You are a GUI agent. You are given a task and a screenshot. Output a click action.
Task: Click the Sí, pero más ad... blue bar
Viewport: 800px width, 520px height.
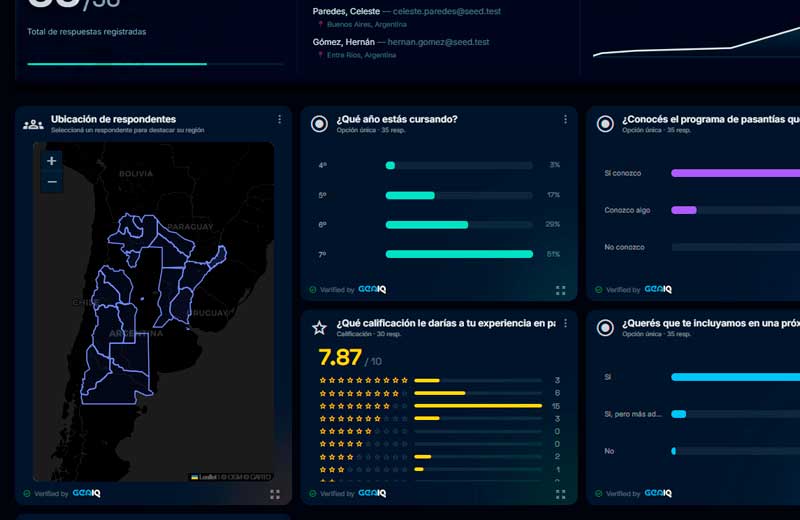(x=679, y=414)
